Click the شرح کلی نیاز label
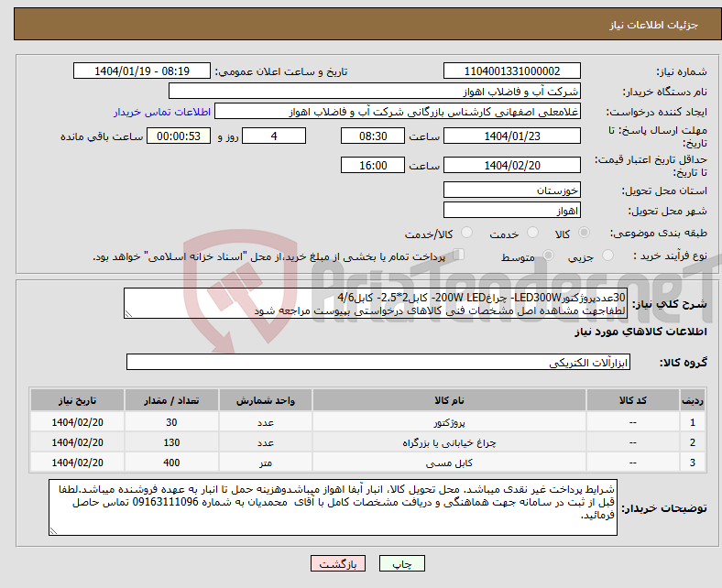Image resolution: width=722 pixels, height=588 pixels. tap(669, 304)
